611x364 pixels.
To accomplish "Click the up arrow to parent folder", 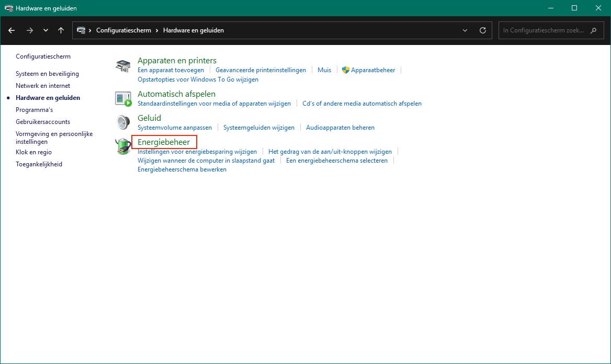I will click(x=61, y=30).
